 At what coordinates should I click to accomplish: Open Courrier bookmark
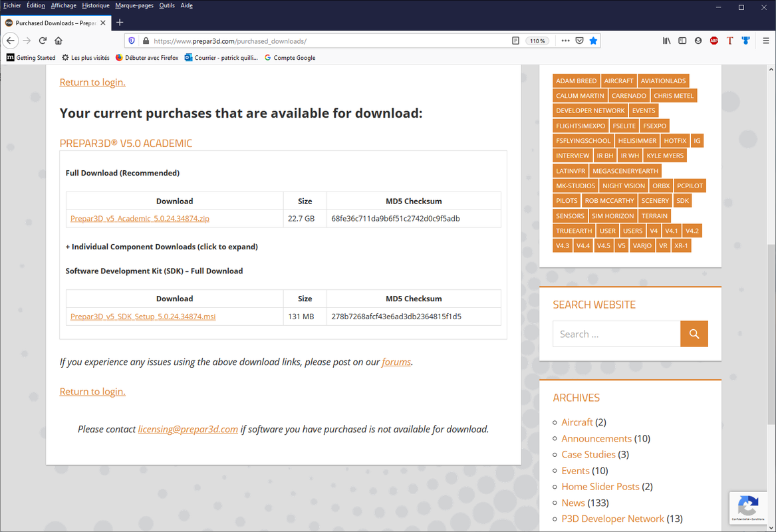point(221,57)
